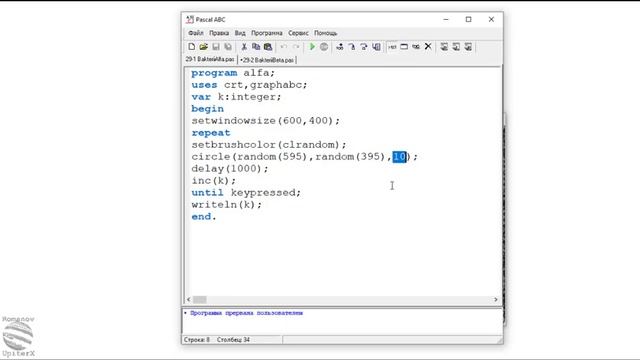The image size is (640, 360).
Task: Run the program with green arrow
Action: pos(312,47)
